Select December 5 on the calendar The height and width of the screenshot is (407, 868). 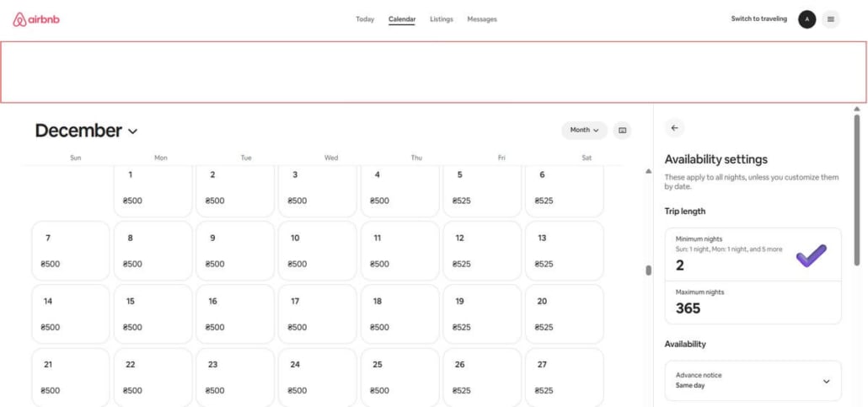tap(482, 190)
